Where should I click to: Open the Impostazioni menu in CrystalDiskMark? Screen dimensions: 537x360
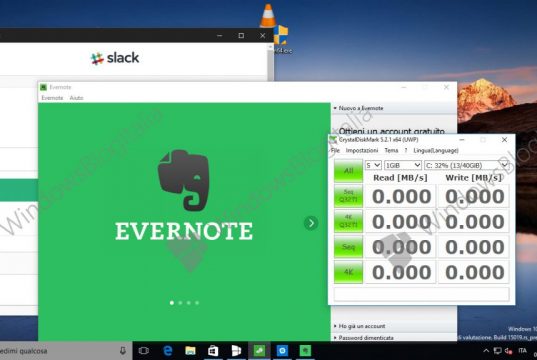coord(362,150)
